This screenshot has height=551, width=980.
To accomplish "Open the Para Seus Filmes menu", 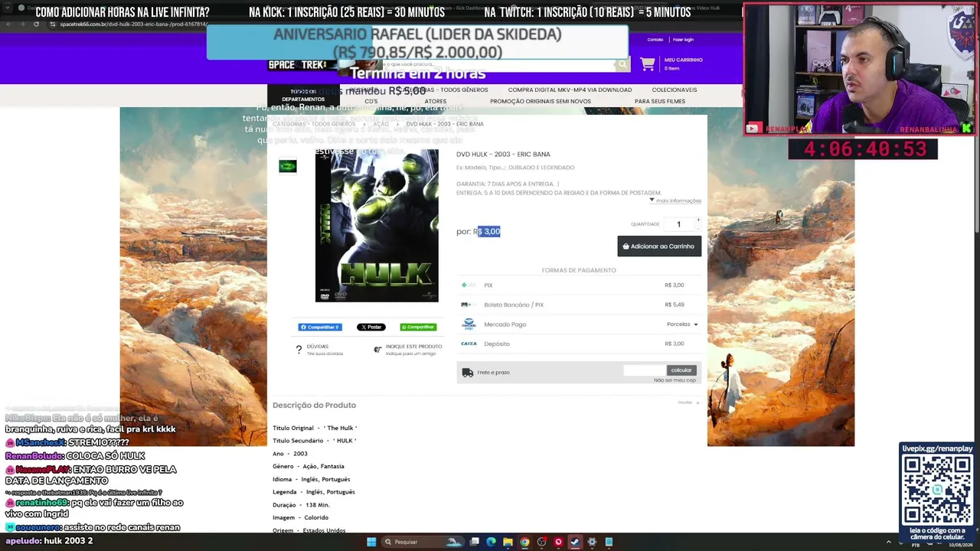I will click(x=660, y=101).
